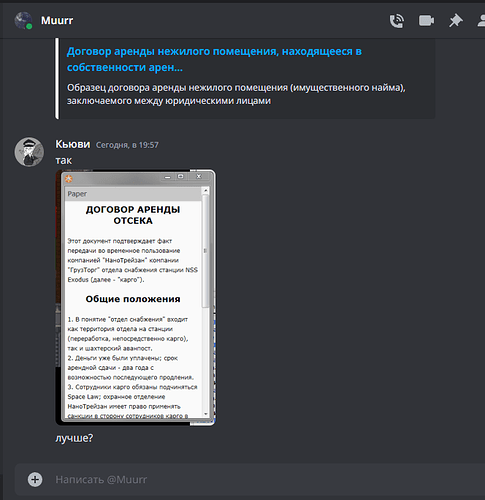Click the Сегодня, в 19:57 timestamp
Image resolution: width=485 pixels, height=500 pixels.
pos(127,145)
